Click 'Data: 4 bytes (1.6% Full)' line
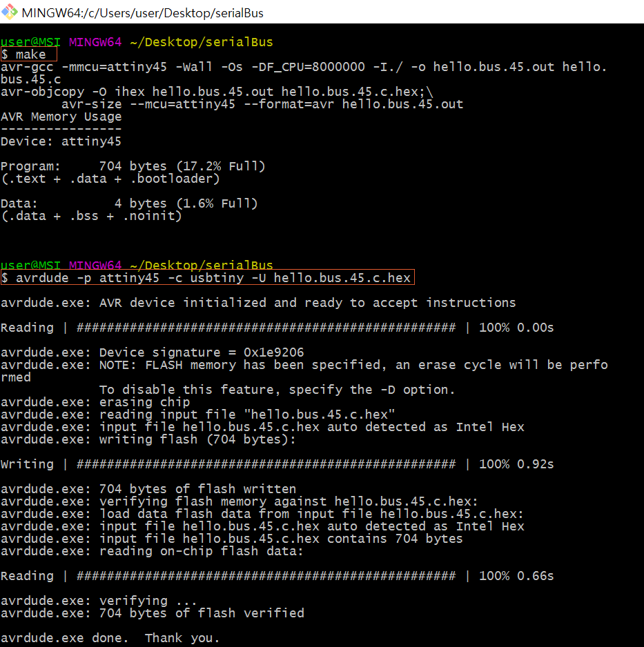 coord(129,203)
